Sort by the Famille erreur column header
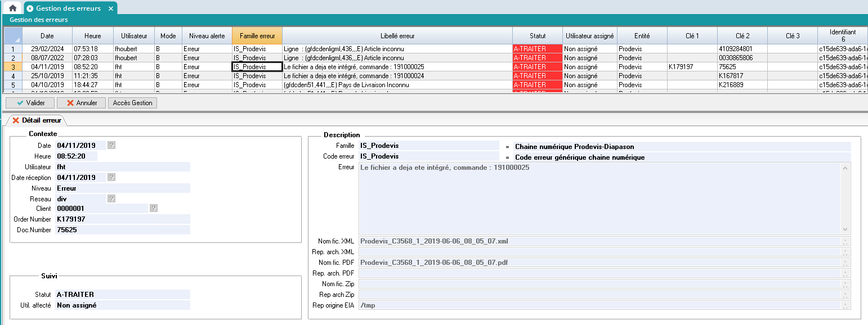This screenshot has width=868, height=325. [257, 35]
